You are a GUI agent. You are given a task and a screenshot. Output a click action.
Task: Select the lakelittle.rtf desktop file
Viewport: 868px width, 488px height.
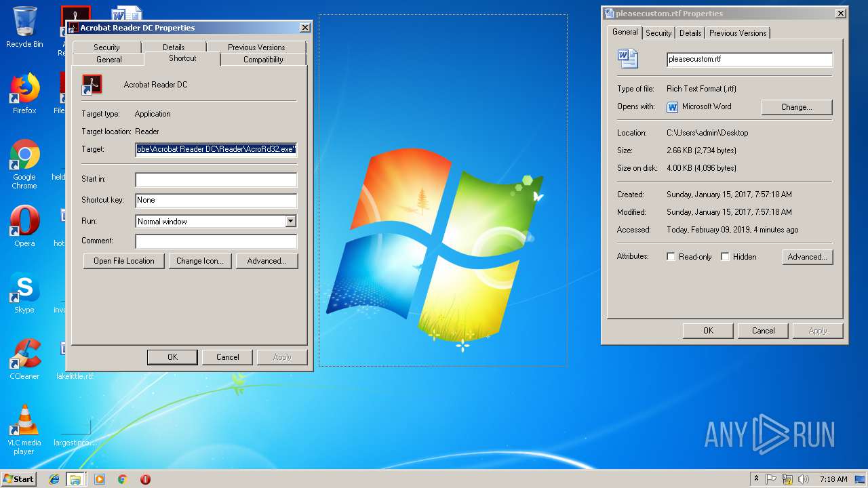click(x=75, y=376)
